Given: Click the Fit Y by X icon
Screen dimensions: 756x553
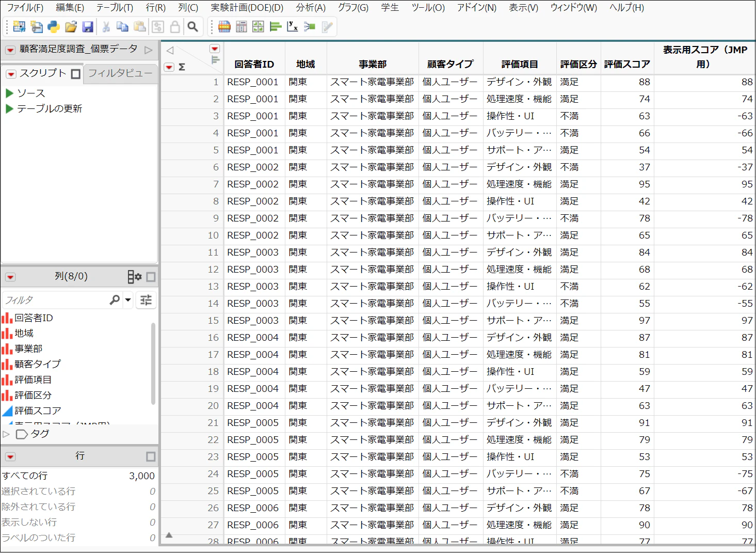Looking at the screenshot, I should pos(293,27).
